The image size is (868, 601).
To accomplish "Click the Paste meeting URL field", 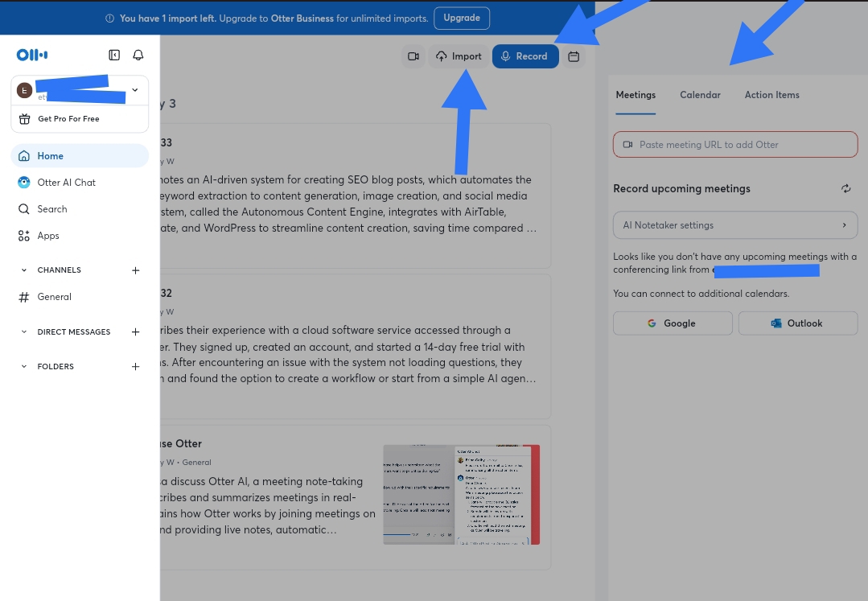I will click(x=735, y=145).
